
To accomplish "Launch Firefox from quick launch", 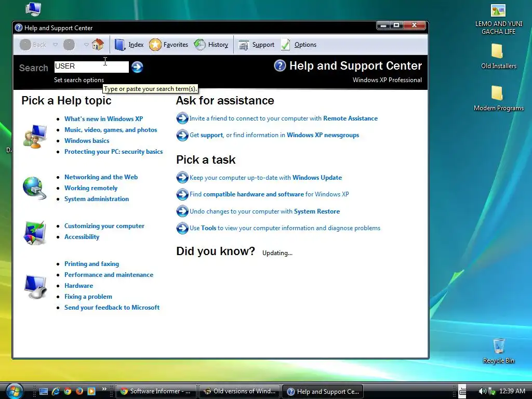I will (x=79, y=391).
